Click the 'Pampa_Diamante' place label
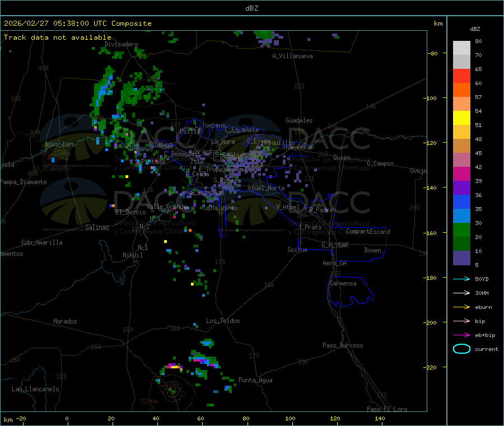This screenshot has width=504, height=426. pyautogui.click(x=23, y=182)
